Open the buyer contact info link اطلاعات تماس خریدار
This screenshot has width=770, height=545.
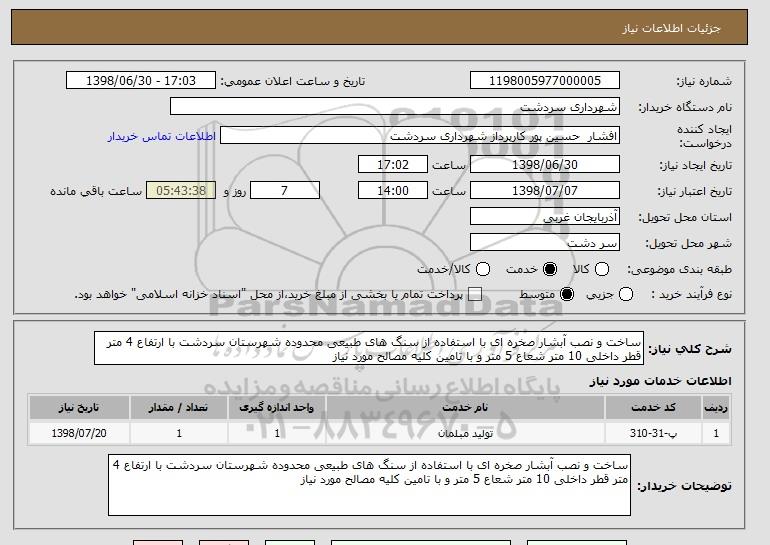[x=162, y=136]
